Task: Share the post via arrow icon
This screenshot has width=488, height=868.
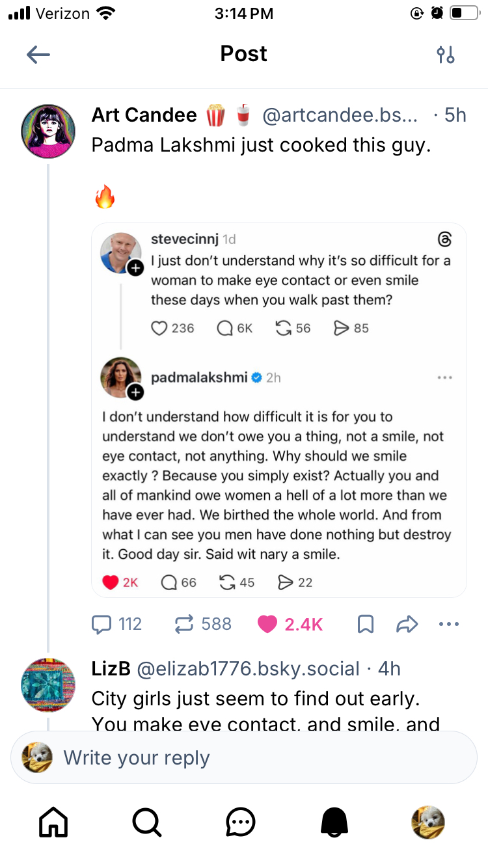Action: click(407, 625)
